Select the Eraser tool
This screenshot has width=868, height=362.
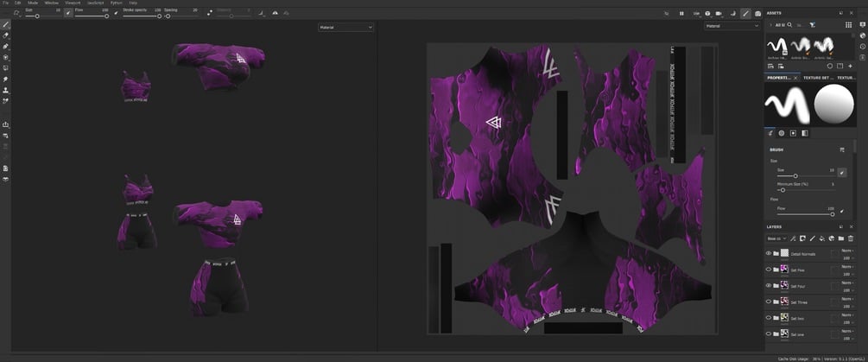(5, 35)
